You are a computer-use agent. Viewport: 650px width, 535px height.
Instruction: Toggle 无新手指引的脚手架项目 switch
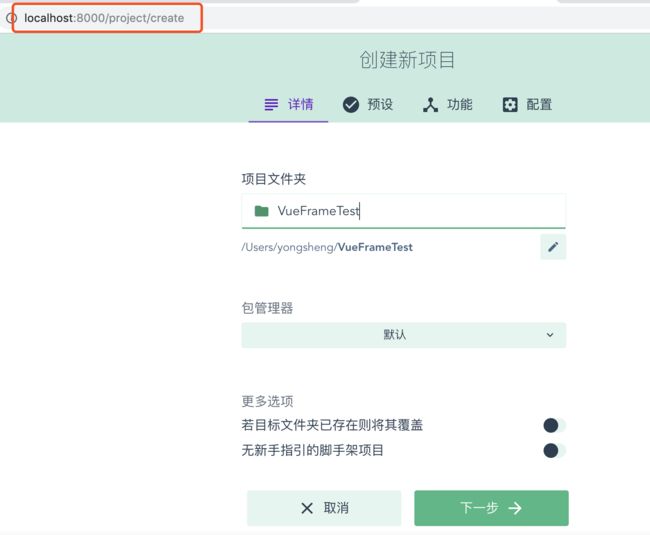(x=554, y=450)
